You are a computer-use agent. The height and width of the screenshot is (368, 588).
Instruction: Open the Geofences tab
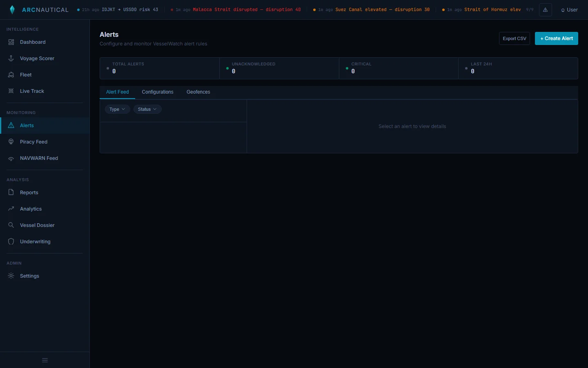click(x=198, y=92)
